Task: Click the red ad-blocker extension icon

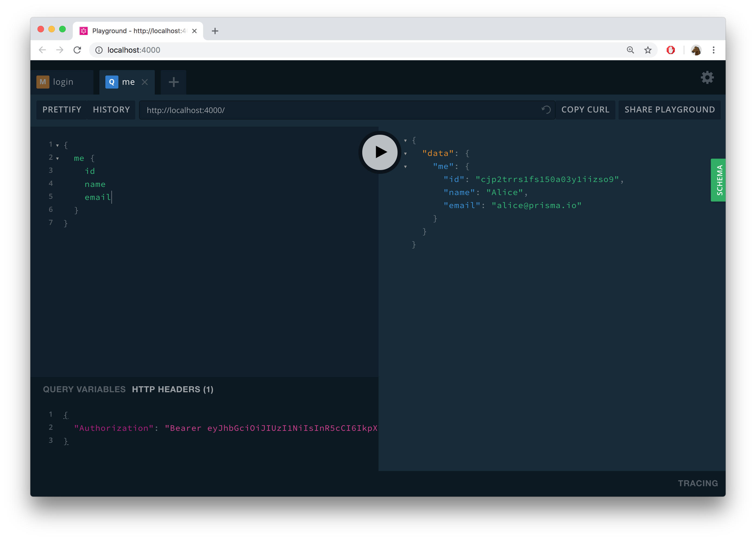Action: 670,50
